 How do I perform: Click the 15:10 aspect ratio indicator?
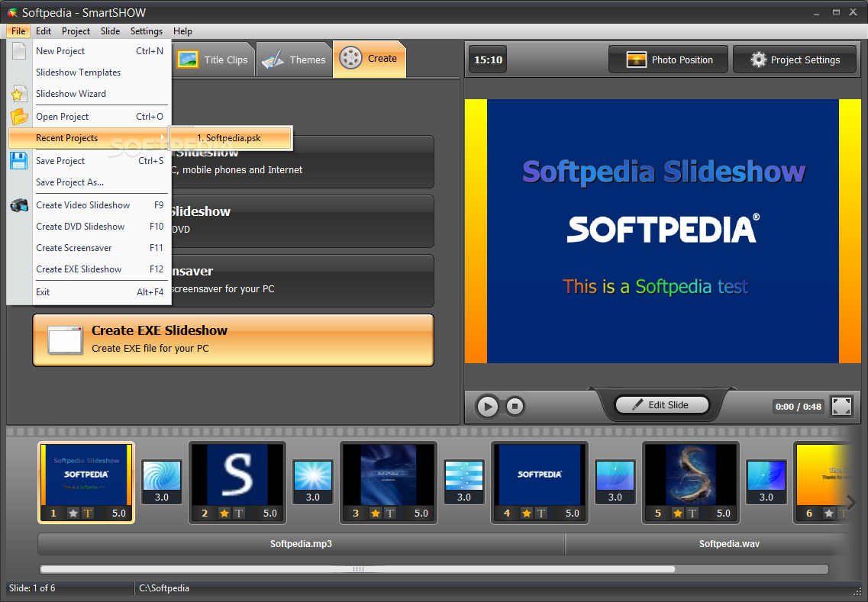(x=489, y=60)
